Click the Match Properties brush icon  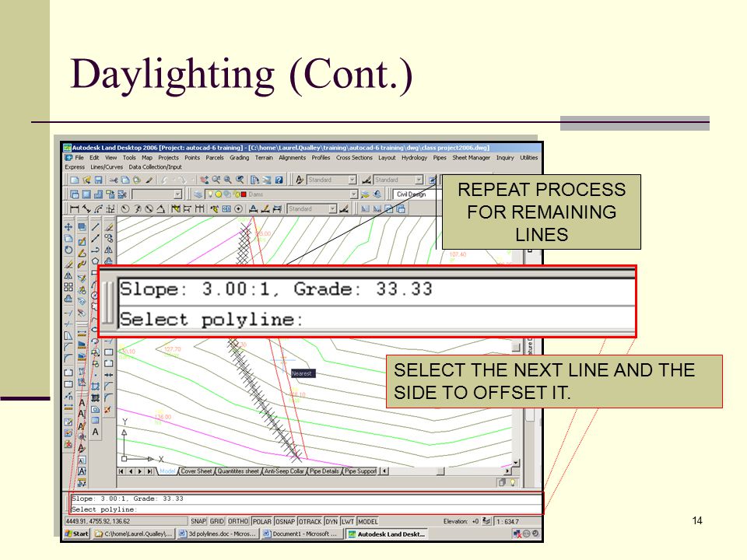[x=149, y=180]
